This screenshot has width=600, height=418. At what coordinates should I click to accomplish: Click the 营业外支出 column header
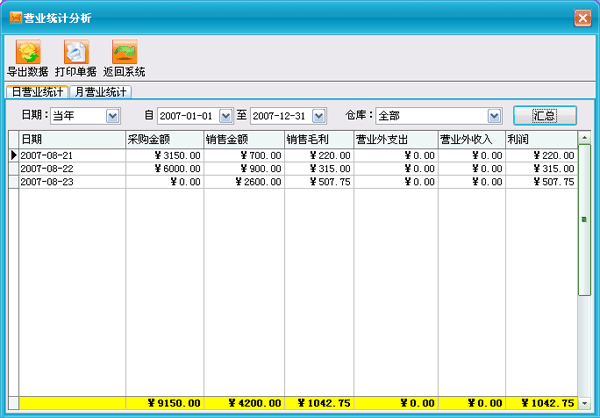coord(395,139)
